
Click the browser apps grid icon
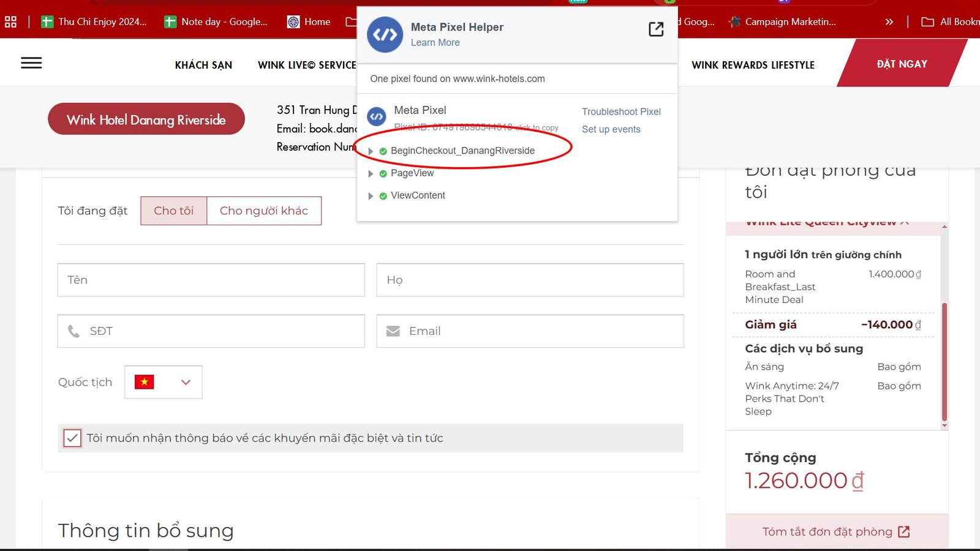(10, 22)
